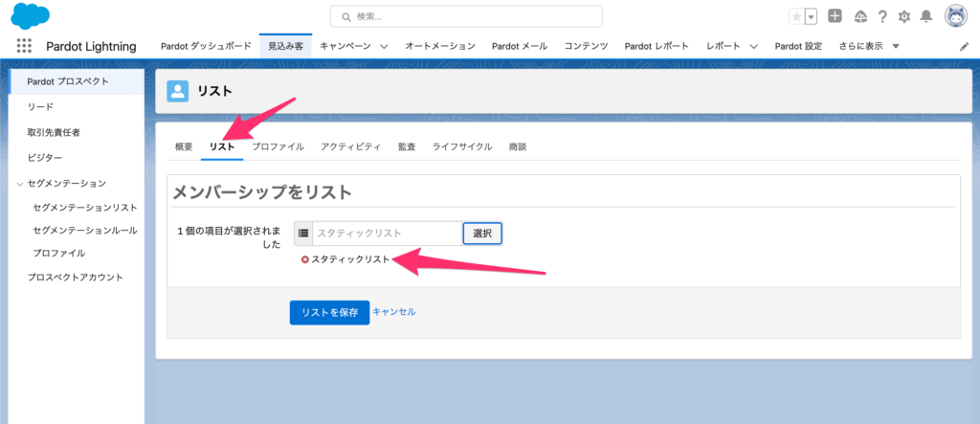Click the search box 検索...
The height and width of the screenshot is (424, 980).
[x=466, y=17]
